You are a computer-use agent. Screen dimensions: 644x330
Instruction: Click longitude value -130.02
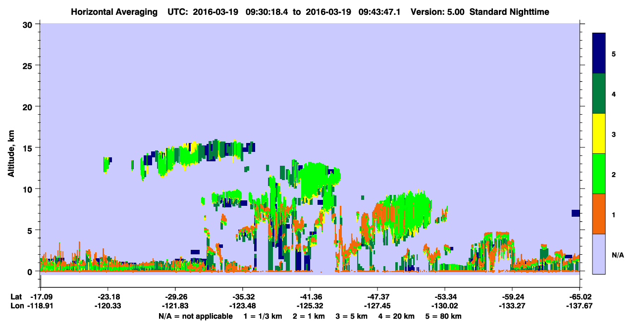444,306
